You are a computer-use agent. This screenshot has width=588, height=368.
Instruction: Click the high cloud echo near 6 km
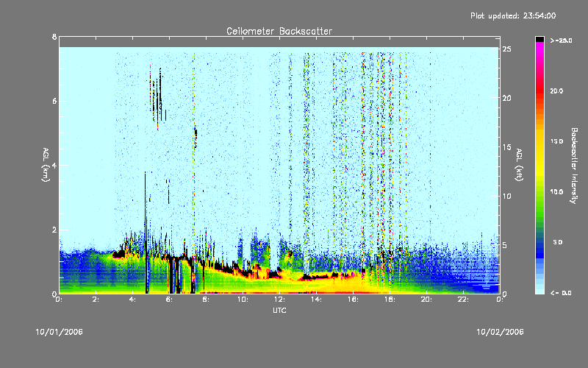coord(158,98)
